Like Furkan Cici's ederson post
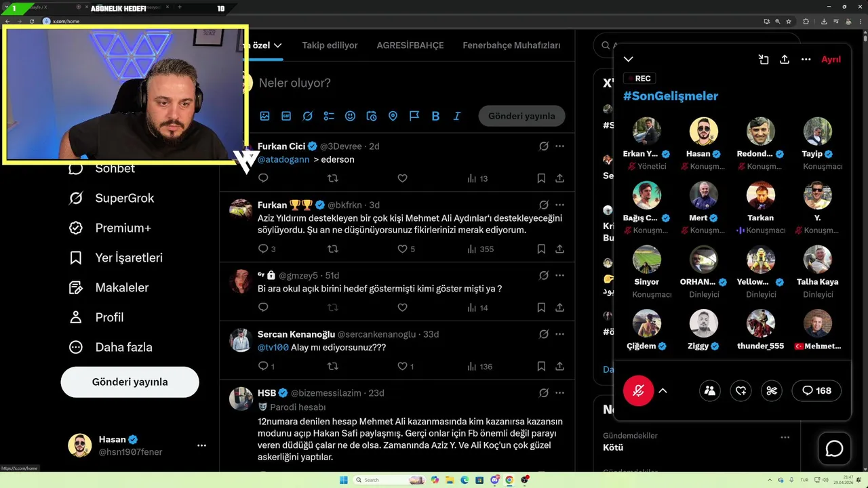Image resolution: width=868 pixels, height=488 pixels. [402, 178]
